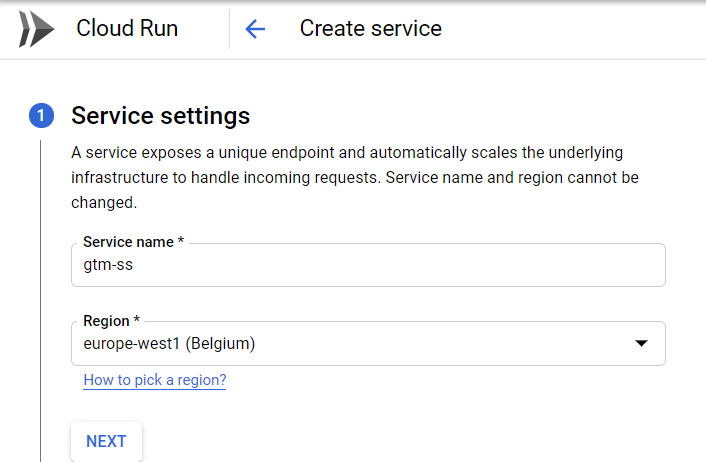
Task: Click the empty area right of gtm-ss
Action: coord(400,266)
